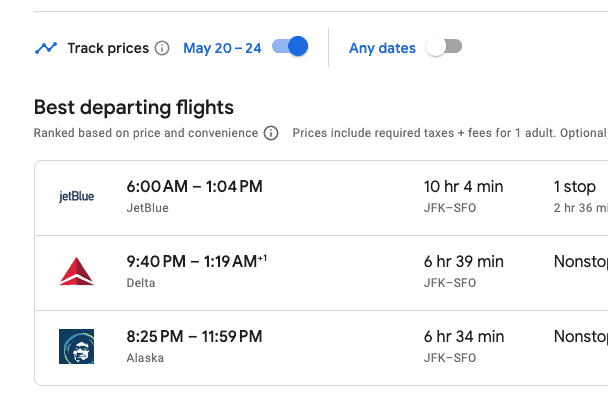Select the JetBlue 6:00 AM – 1:04 PM flight
The height and width of the screenshot is (401, 608).
pos(194,186)
